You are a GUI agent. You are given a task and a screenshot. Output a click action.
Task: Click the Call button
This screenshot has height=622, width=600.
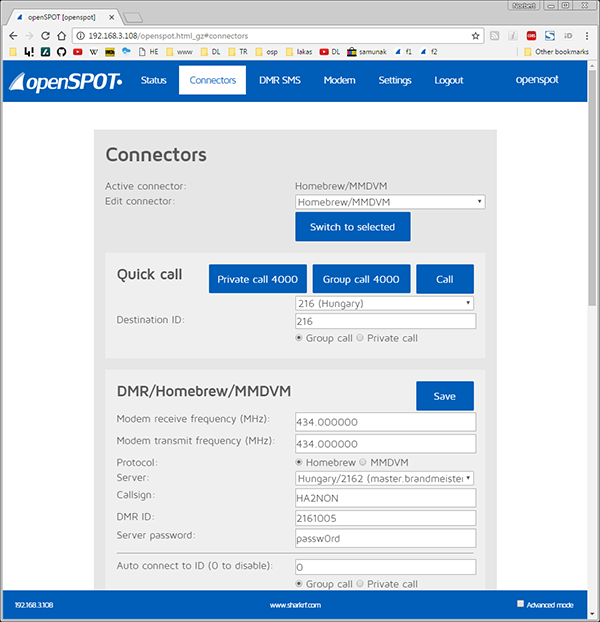[445, 279]
